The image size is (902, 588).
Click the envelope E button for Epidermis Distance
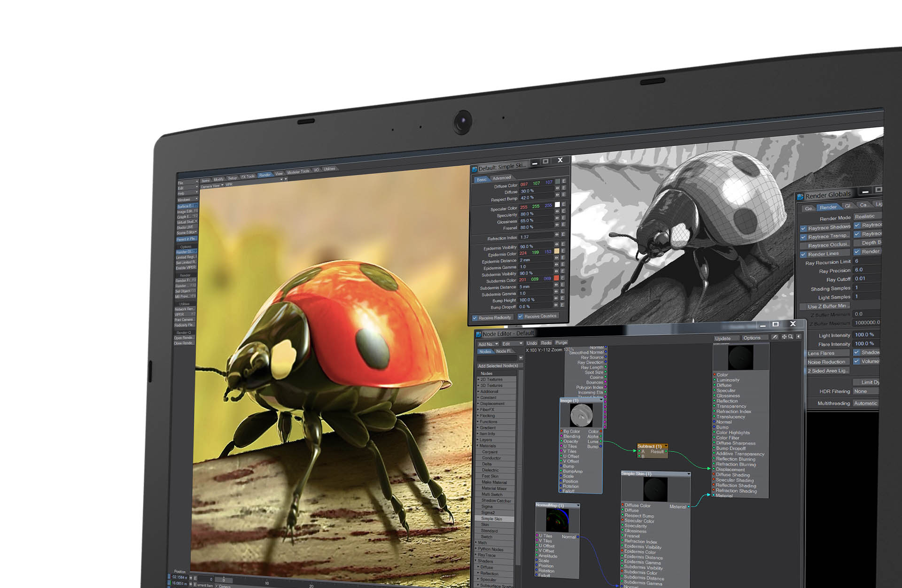[563, 257]
